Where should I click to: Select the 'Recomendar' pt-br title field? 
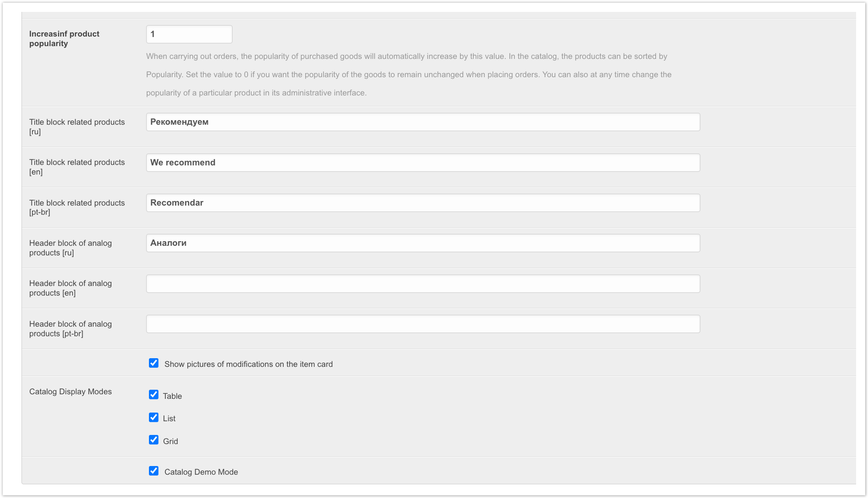point(423,203)
